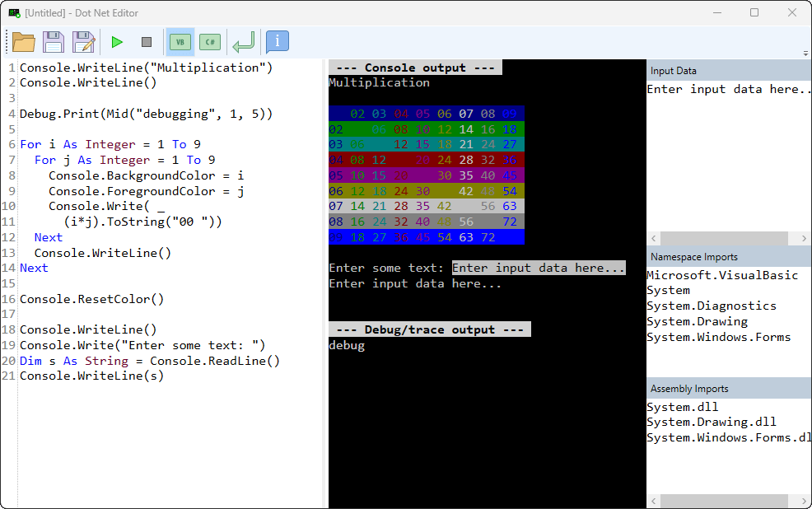Select the System namespace entry
Image resolution: width=812 pixels, height=509 pixels.
point(669,291)
